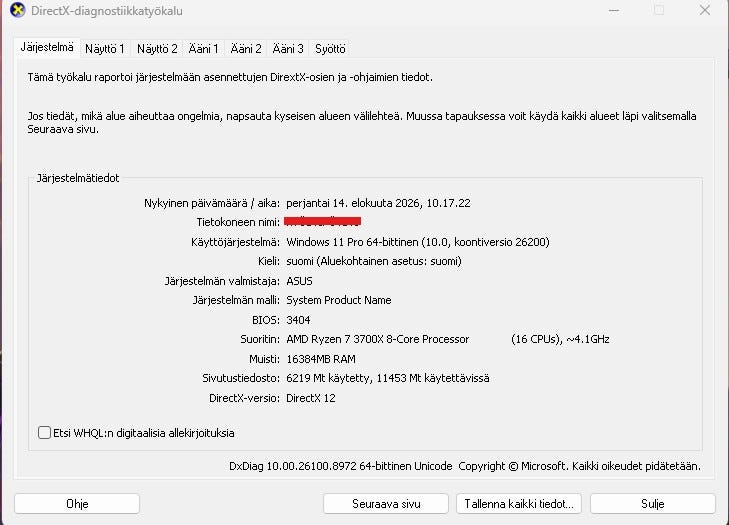Click the Ohje button
This screenshot has height=525, width=729.
click(x=77, y=504)
